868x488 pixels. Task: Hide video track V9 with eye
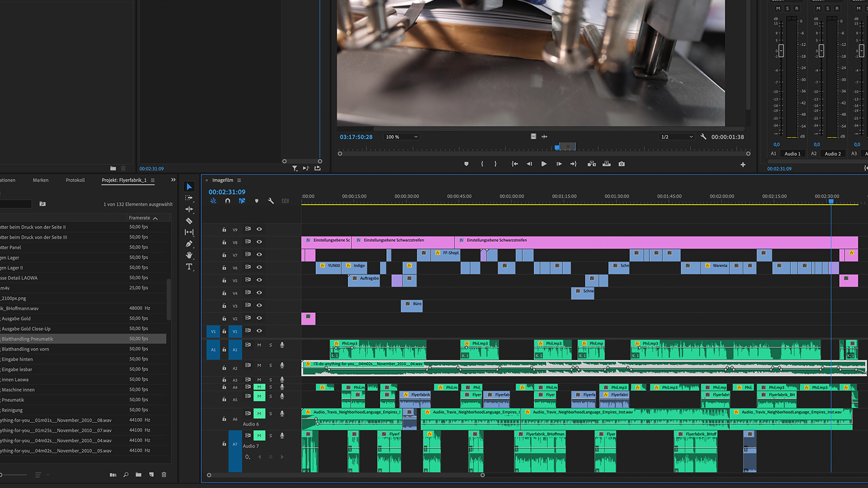(x=259, y=229)
